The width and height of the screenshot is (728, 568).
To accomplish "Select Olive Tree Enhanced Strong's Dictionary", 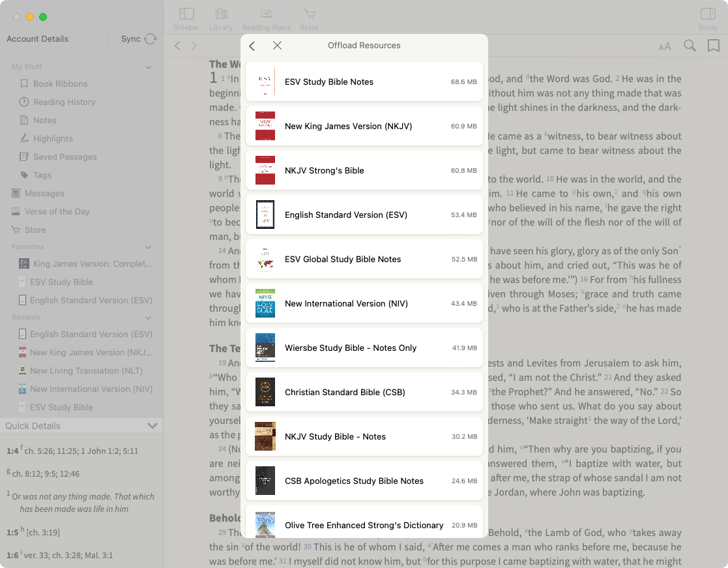I will (x=364, y=522).
